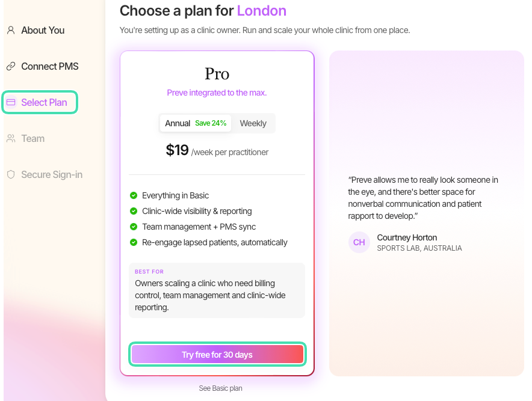Open the See Basic plan link
Screen dimensions: 532x401
click(220, 388)
